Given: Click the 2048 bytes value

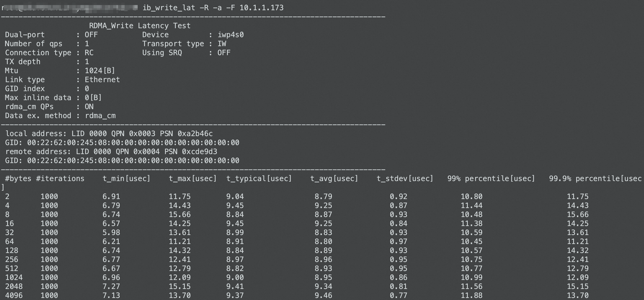Looking at the screenshot, I should click(x=14, y=287).
